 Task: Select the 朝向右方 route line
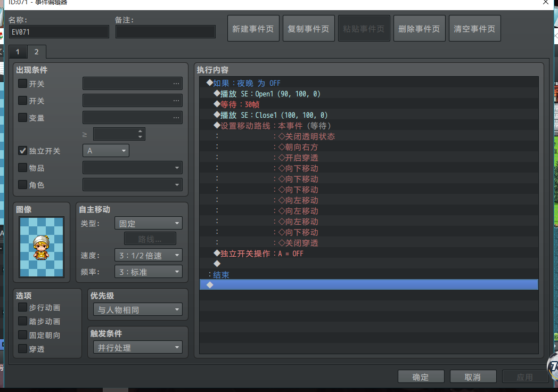368,147
